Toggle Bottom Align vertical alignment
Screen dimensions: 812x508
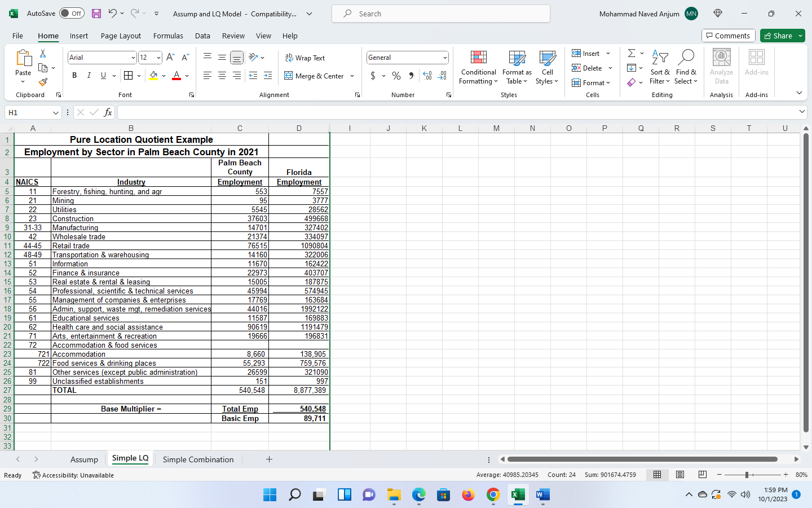[x=237, y=58]
